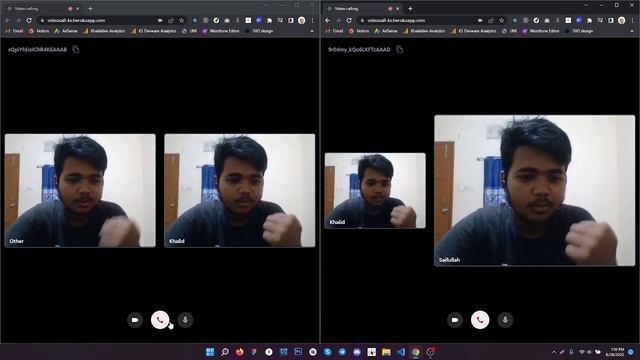Open taskbar Search

[224, 352]
